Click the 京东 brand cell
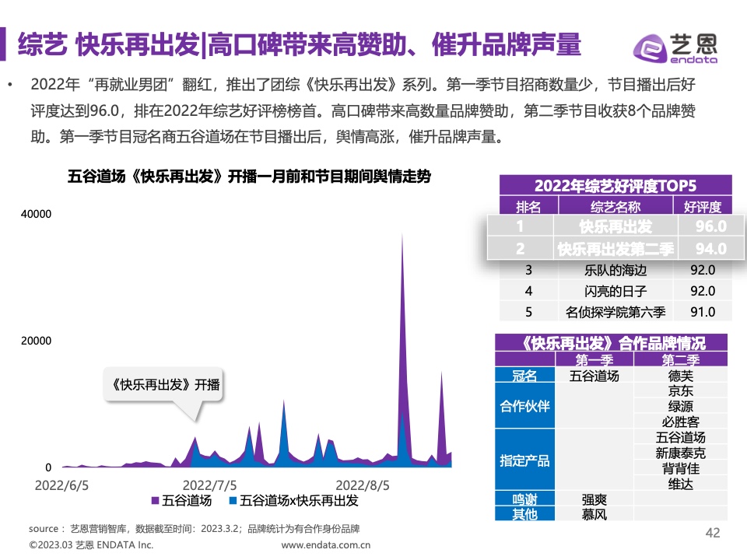Image resolution: width=747 pixels, height=560 pixels. click(x=680, y=391)
